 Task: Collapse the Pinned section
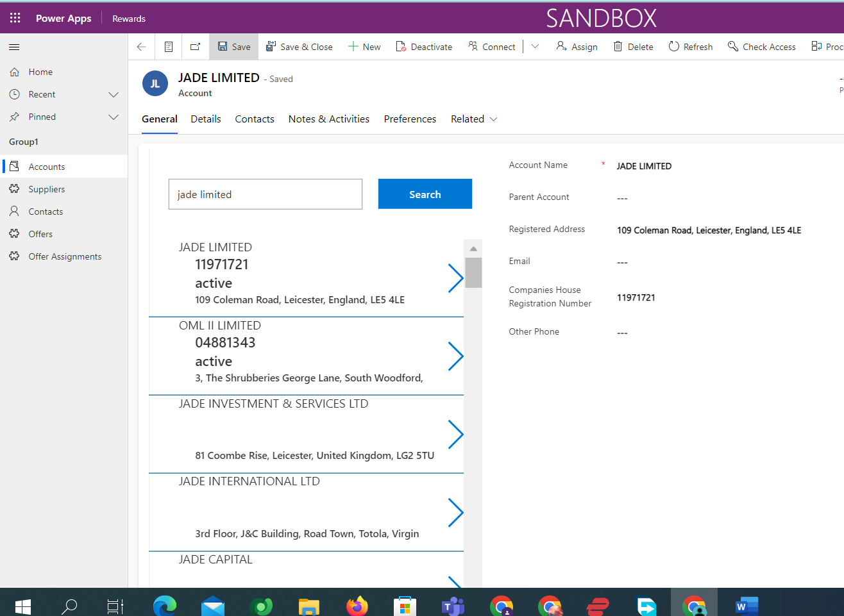[114, 117]
